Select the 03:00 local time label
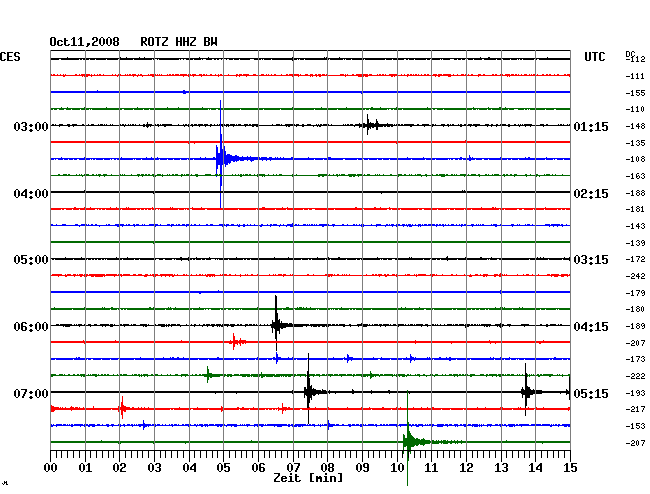The image size is (650, 494). pos(31,126)
